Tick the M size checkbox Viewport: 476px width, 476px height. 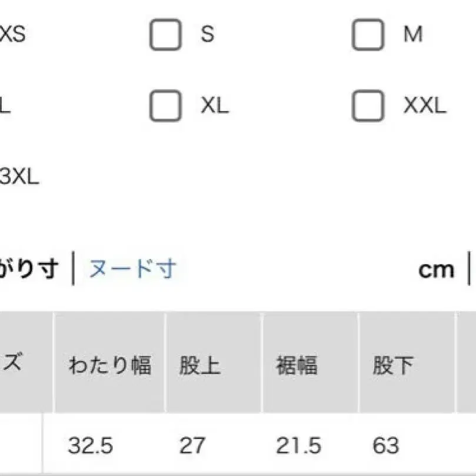point(368,35)
